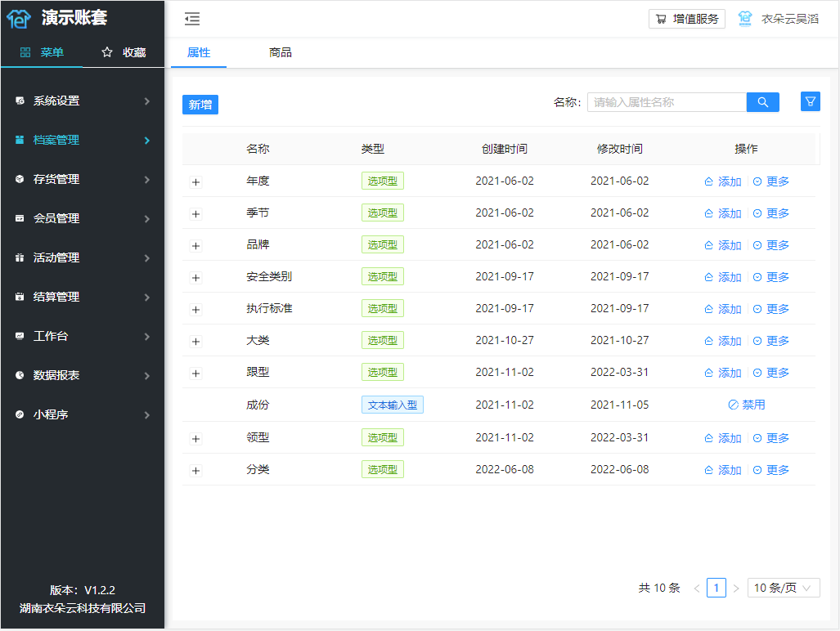
Task: Click 添加 in the 大类 row
Action: (723, 341)
